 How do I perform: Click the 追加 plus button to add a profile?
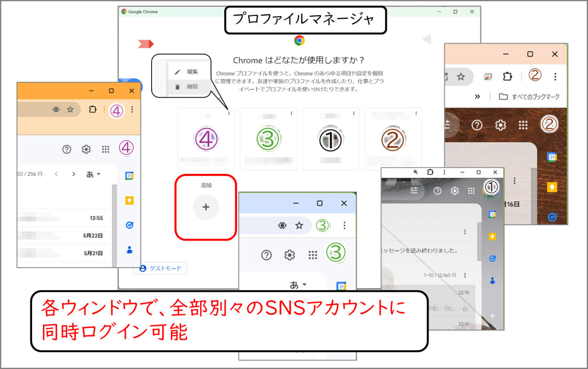206,207
